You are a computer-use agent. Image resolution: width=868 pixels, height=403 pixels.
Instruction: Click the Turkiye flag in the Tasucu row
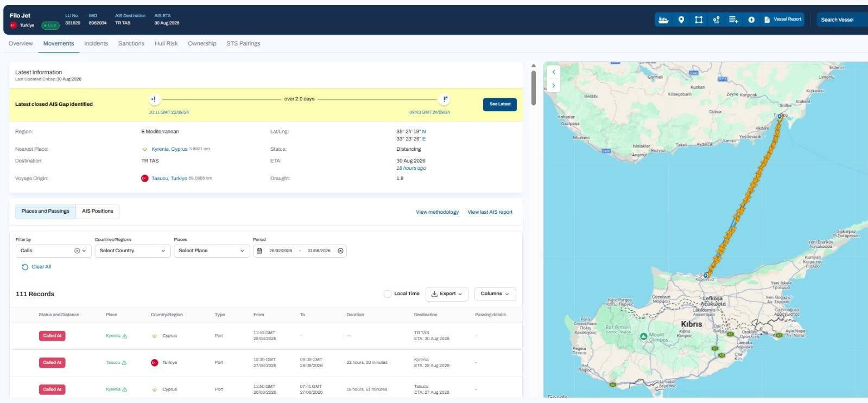click(x=155, y=362)
